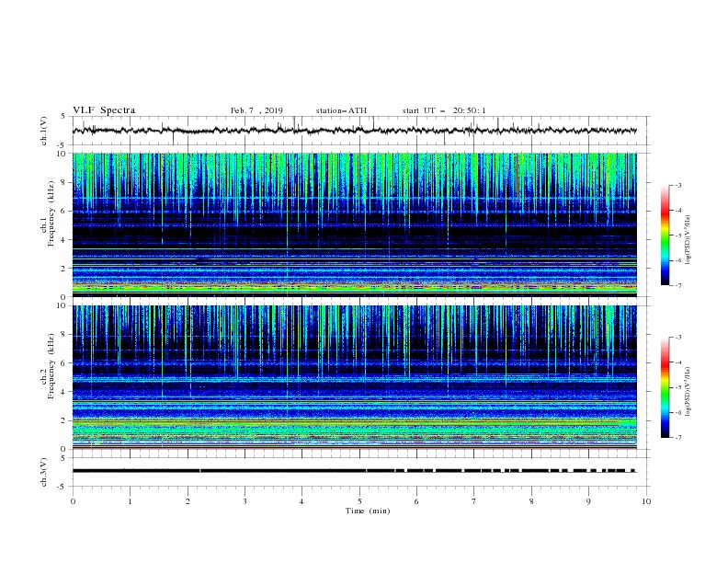The height and width of the screenshot is (563, 728).
Task: Click the "8" kHz tick on ch.1 axis
Action: click(x=64, y=182)
